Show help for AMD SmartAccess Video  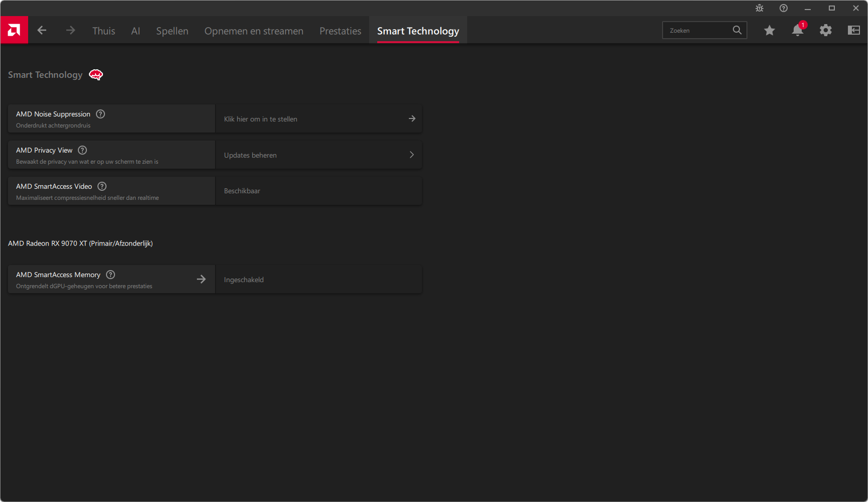point(102,186)
